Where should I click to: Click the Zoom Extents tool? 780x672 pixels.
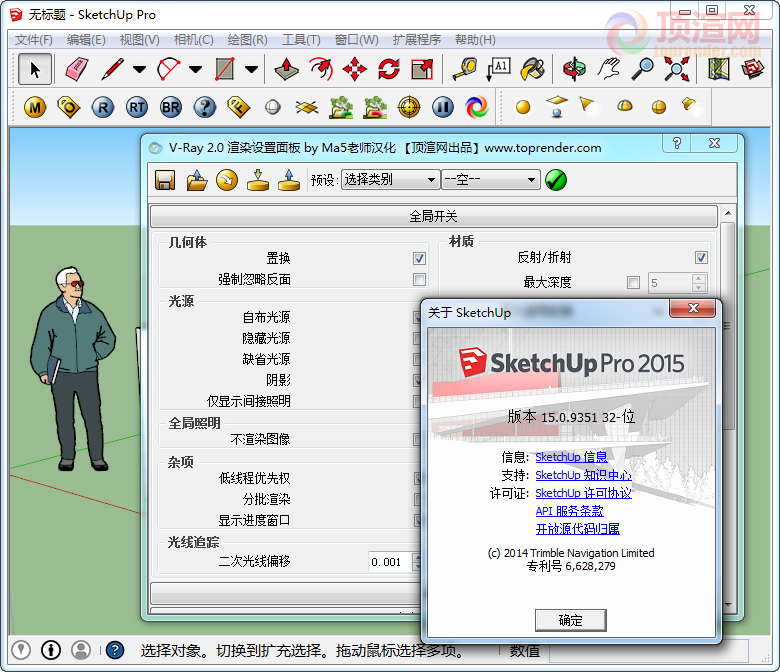[x=677, y=69]
